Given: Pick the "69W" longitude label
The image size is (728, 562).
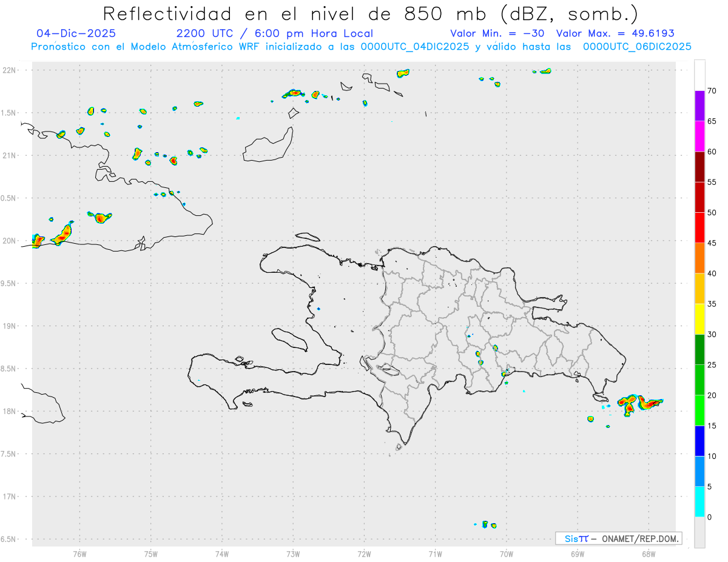Looking at the screenshot, I should pyautogui.click(x=578, y=554).
